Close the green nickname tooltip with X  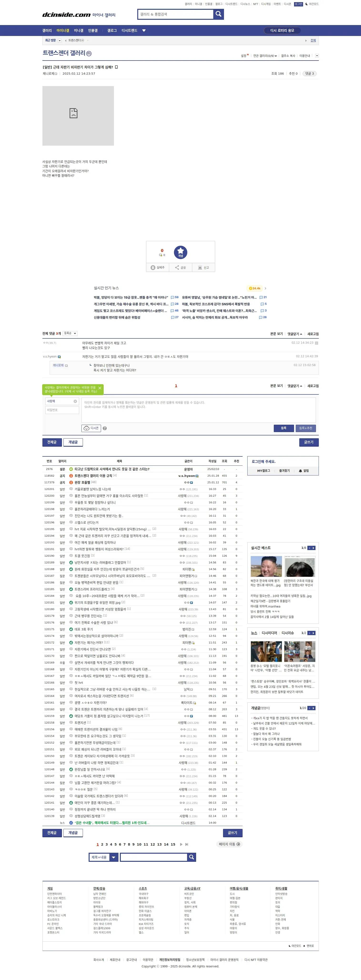[x=100, y=388]
